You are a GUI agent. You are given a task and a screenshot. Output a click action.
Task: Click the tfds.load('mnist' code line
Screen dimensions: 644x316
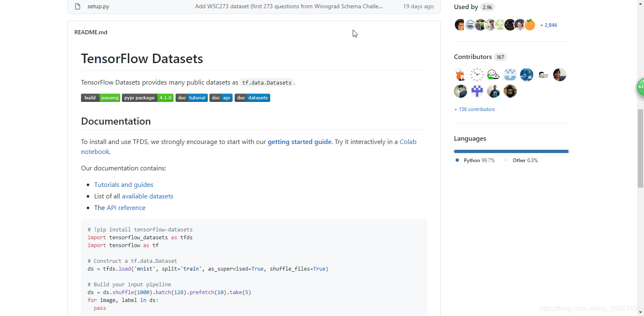(208, 269)
